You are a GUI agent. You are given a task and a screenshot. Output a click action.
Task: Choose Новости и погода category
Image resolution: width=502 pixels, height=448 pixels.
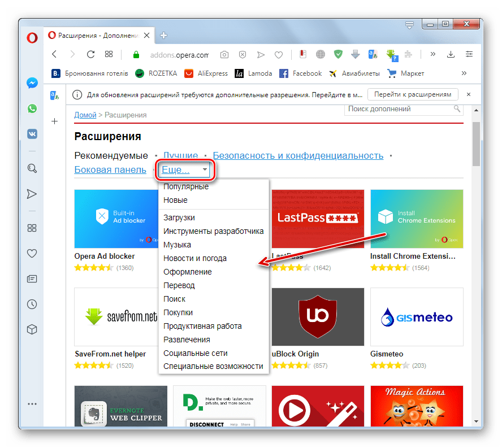point(194,258)
